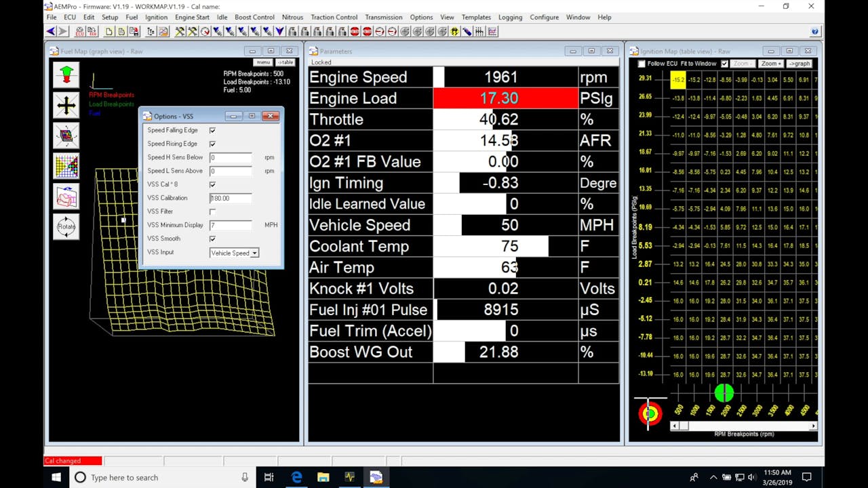Click the red stop icon on the toolbar

(x=353, y=31)
